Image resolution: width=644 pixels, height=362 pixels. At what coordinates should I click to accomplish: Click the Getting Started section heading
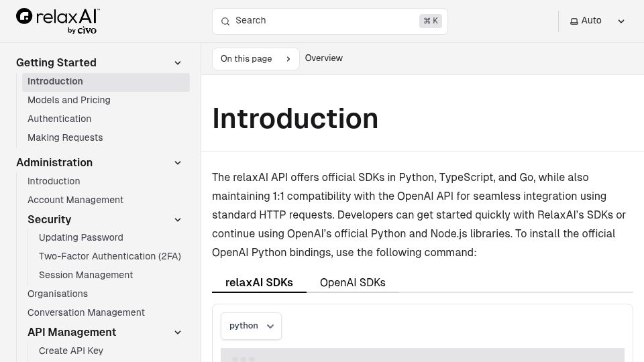point(56,63)
